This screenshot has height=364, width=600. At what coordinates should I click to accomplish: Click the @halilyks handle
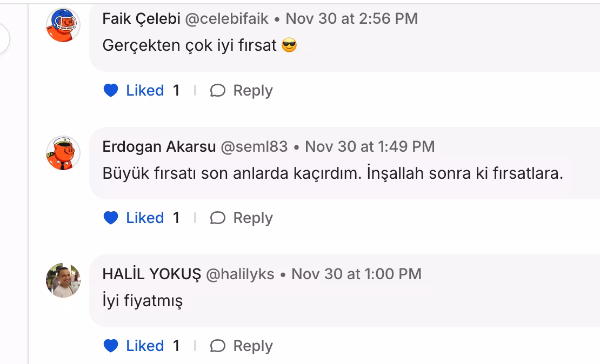point(240,274)
